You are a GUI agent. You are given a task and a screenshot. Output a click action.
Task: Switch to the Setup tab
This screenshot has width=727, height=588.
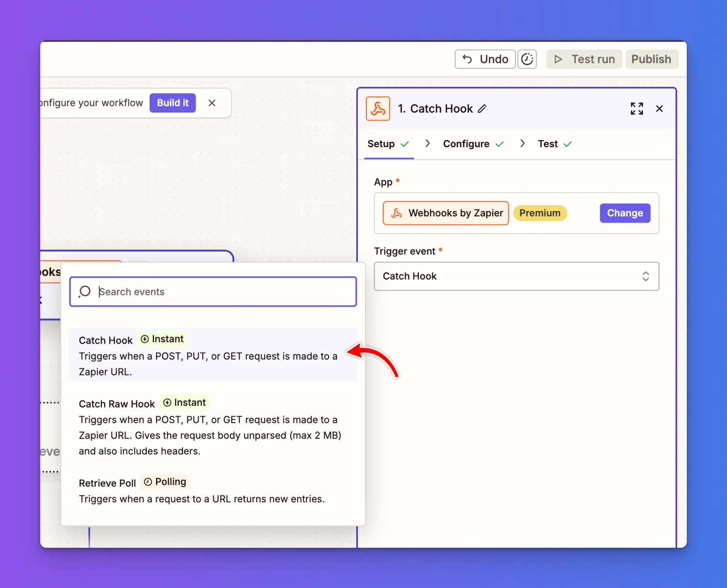coord(388,144)
